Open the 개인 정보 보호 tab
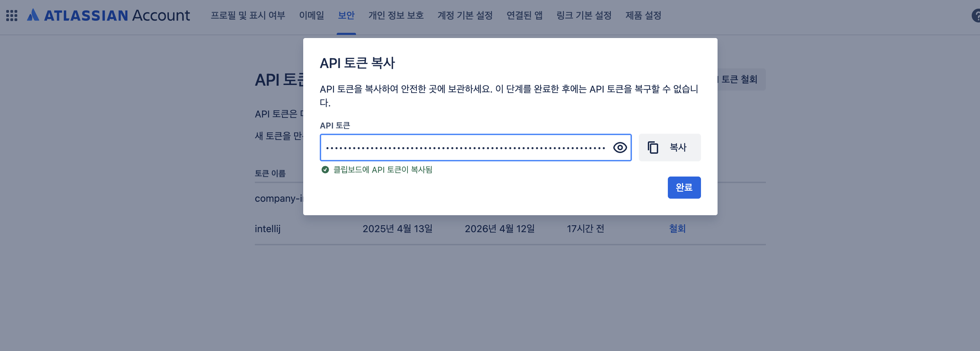980x351 pixels. coord(396,15)
